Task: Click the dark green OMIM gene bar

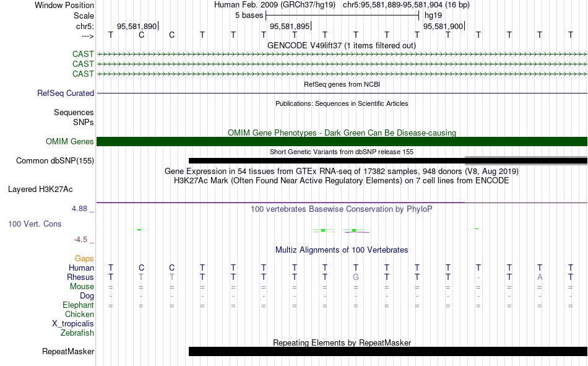Action: pos(342,142)
